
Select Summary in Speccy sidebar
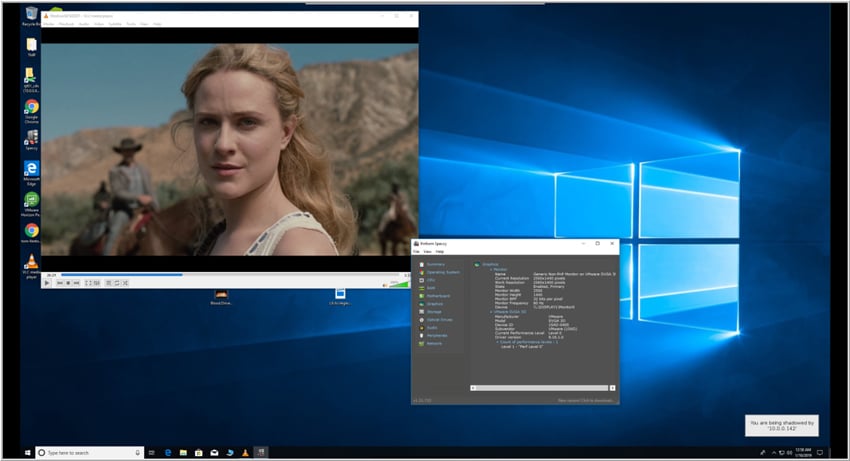436,264
